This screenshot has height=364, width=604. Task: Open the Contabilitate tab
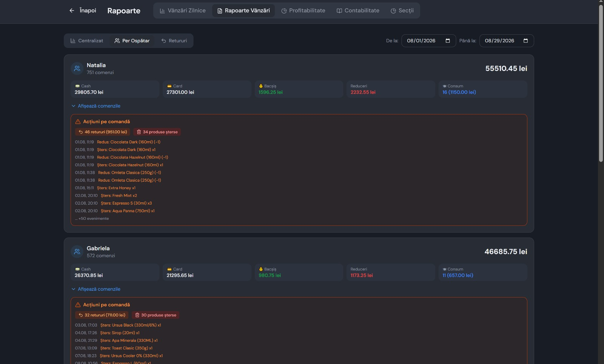click(x=358, y=11)
